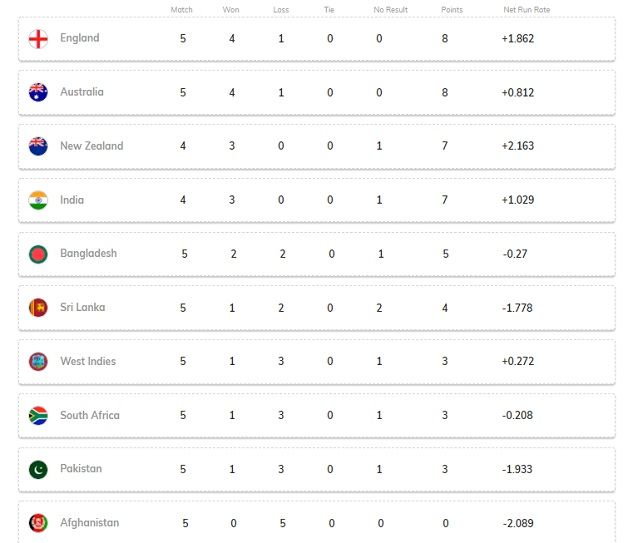Click the England flag icon
Viewport: 628px width, 543px height.
click(x=38, y=39)
